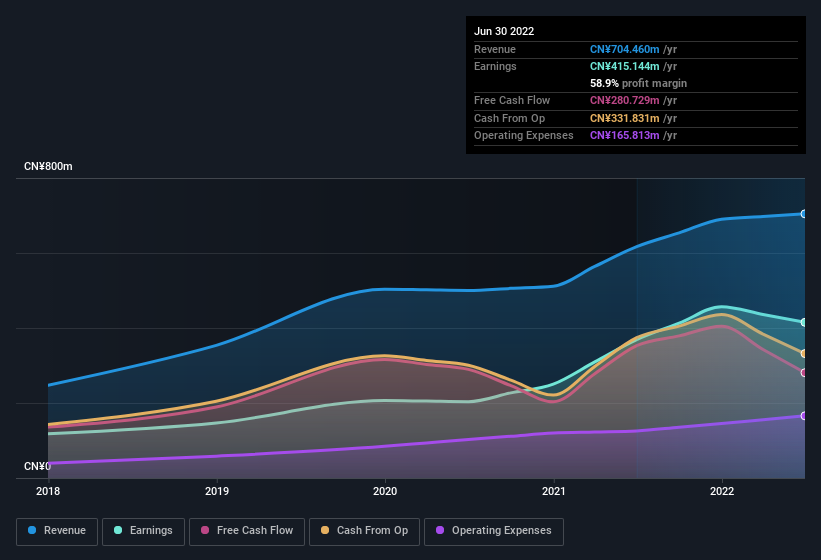Click the 2020 x-axis label
The height and width of the screenshot is (560, 821).
385,491
